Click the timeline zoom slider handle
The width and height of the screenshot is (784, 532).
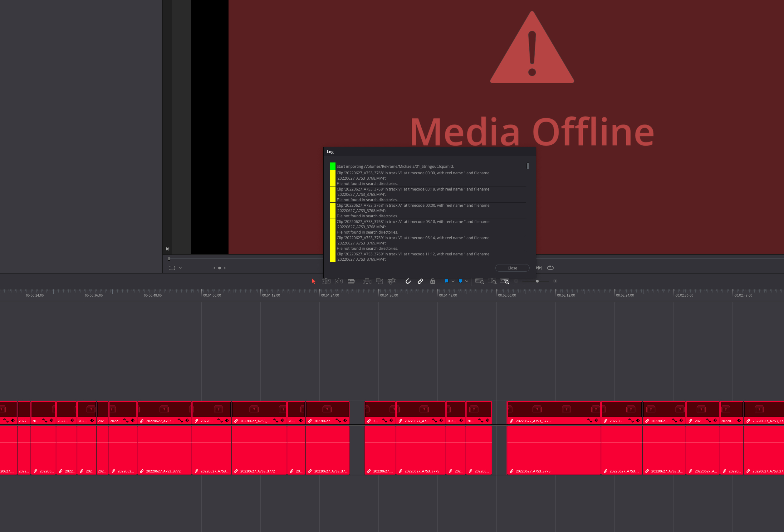pos(537,281)
